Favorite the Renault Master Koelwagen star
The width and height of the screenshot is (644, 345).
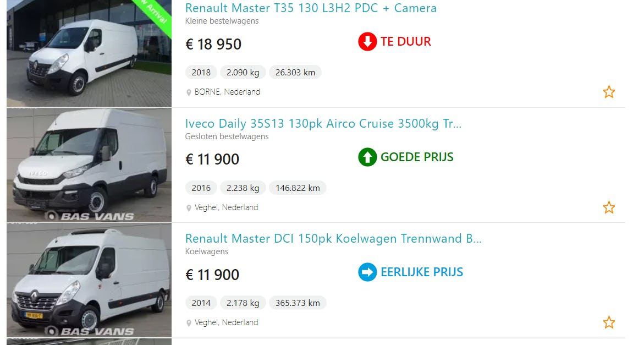(x=609, y=322)
